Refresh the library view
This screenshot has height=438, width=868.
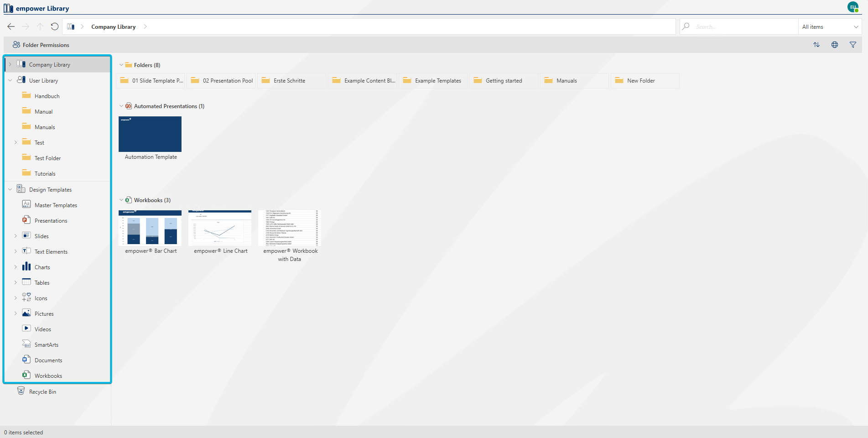55,26
